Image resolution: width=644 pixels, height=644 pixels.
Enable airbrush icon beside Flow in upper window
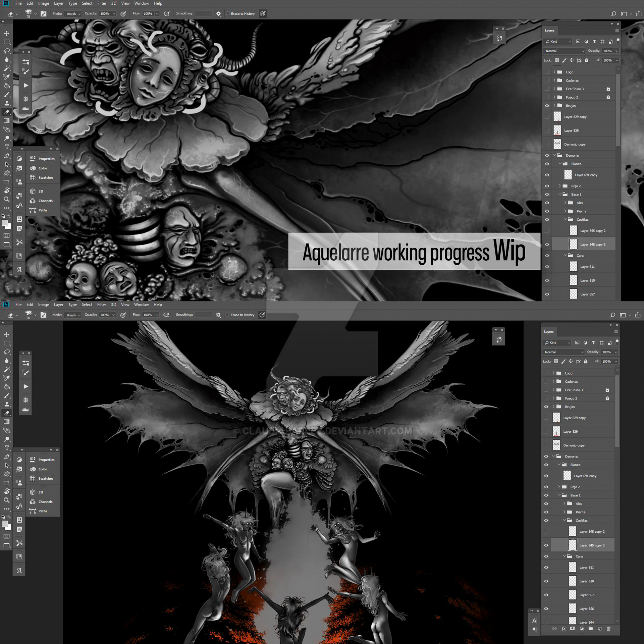tap(167, 14)
